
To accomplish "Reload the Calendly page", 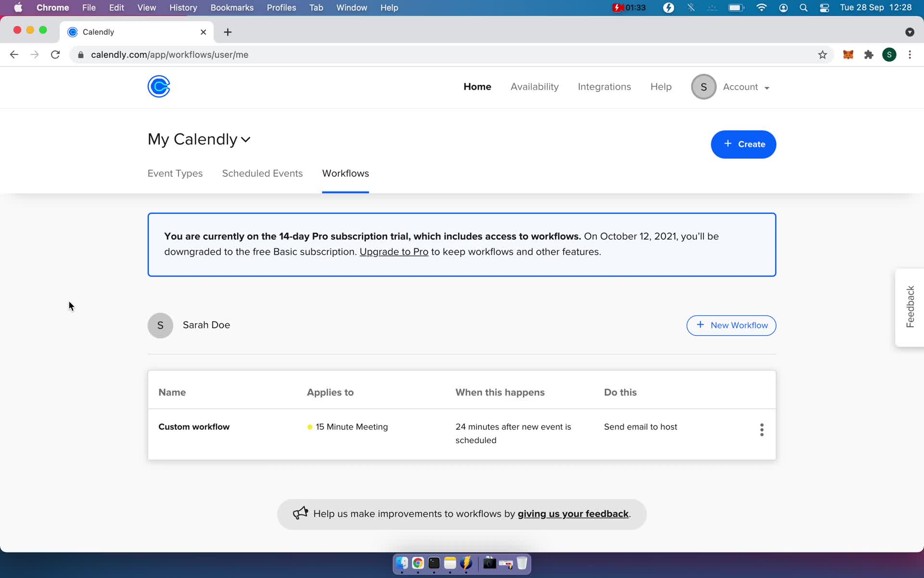I will (55, 55).
